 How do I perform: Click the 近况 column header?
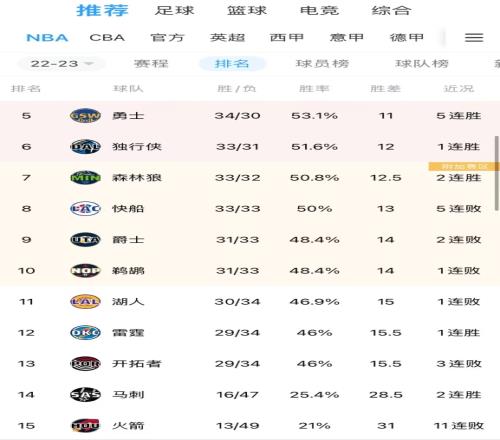pyautogui.click(x=459, y=89)
